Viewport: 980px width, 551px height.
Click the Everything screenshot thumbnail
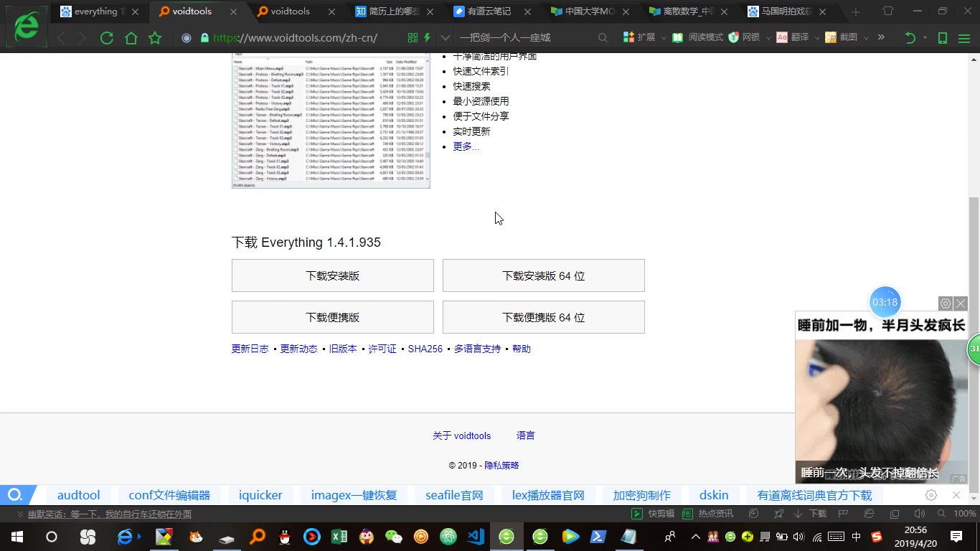tap(331, 121)
